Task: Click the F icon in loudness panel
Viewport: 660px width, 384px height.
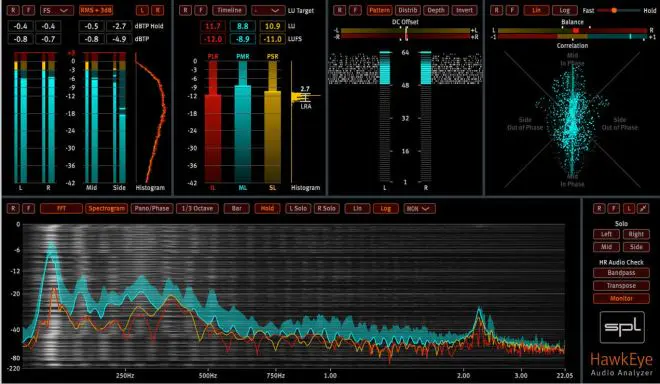Action: point(201,10)
